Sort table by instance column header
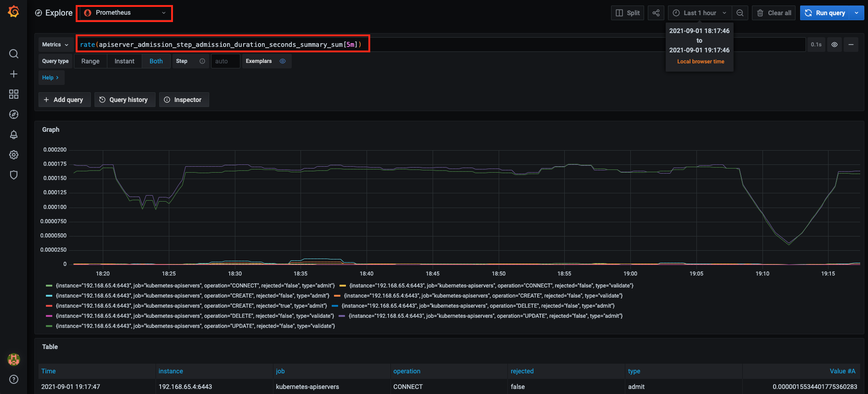 171,371
